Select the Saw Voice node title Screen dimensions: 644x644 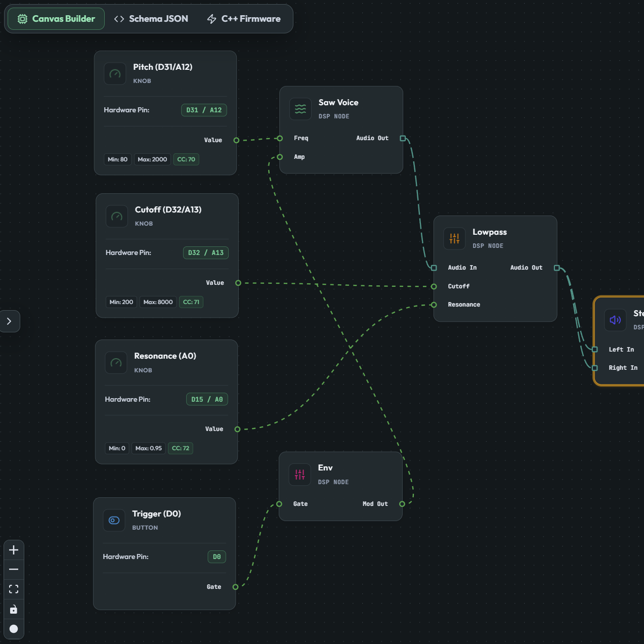(x=338, y=103)
